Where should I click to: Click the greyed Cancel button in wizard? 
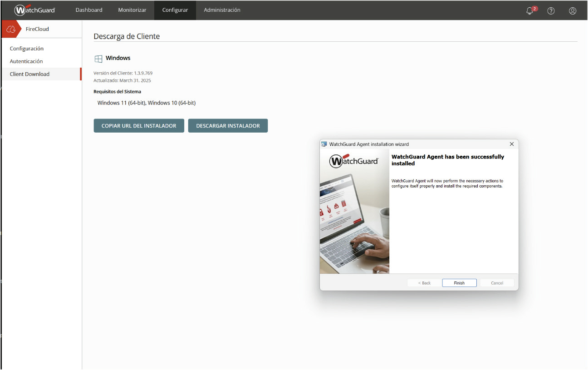pyautogui.click(x=497, y=283)
